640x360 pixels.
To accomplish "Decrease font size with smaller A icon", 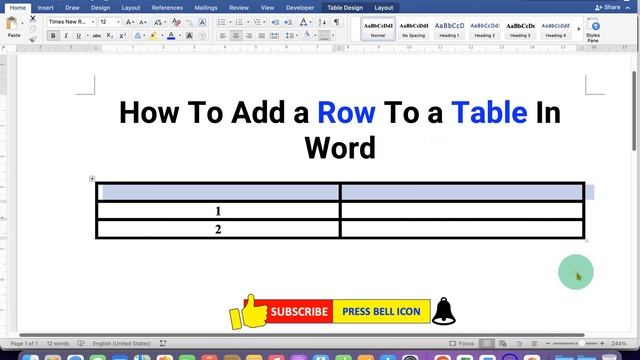I will (142, 22).
